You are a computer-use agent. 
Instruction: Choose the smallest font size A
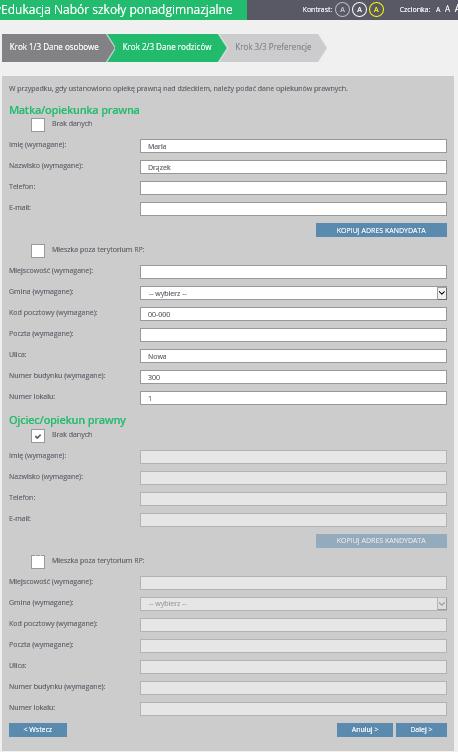click(438, 10)
